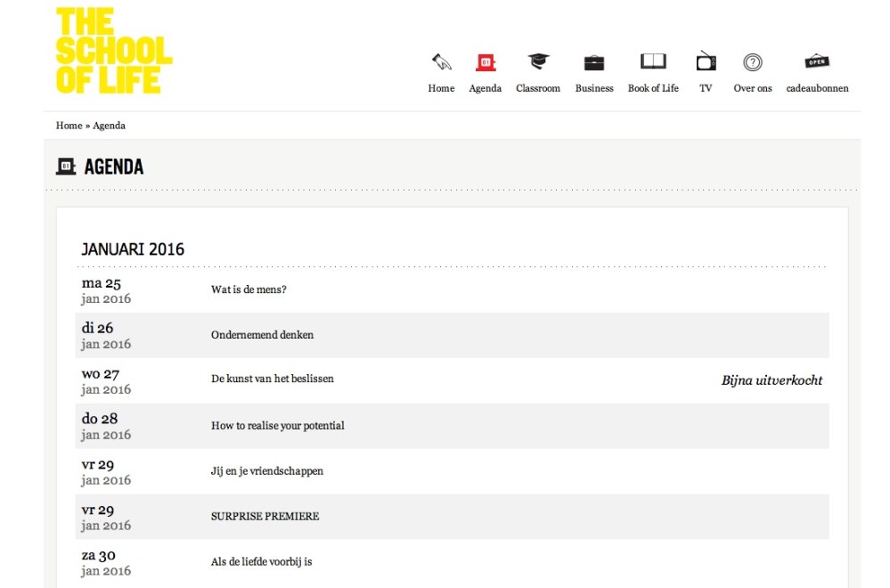Screen dimensions: 890x588
Task: Click the TV television icon
Action: [x=706, y=62]
